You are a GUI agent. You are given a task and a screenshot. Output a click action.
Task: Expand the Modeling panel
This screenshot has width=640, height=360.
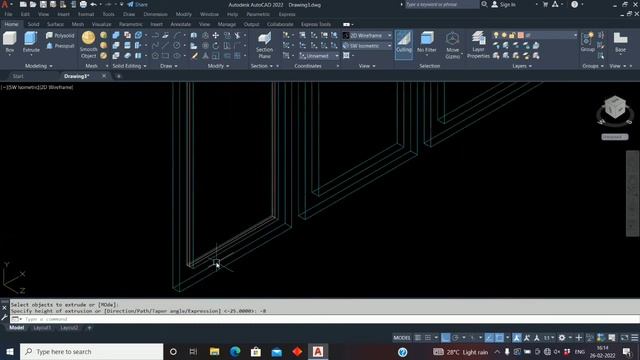[39, 66]
